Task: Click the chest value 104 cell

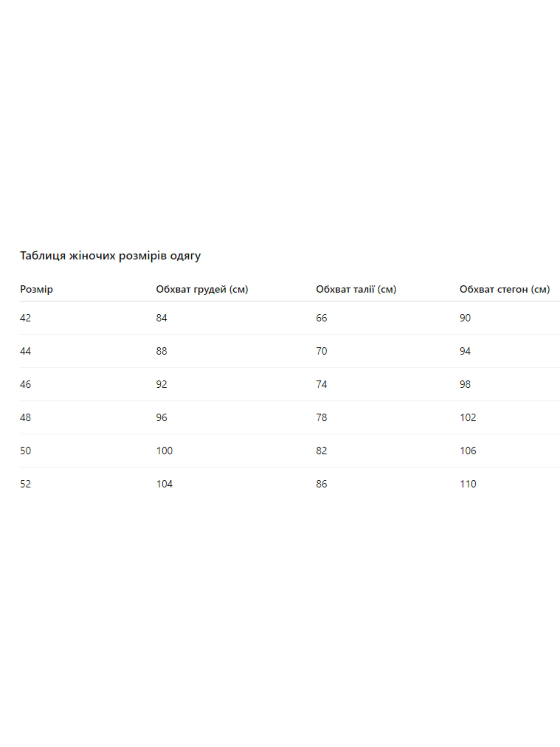Action: click(x=164, y=484)
